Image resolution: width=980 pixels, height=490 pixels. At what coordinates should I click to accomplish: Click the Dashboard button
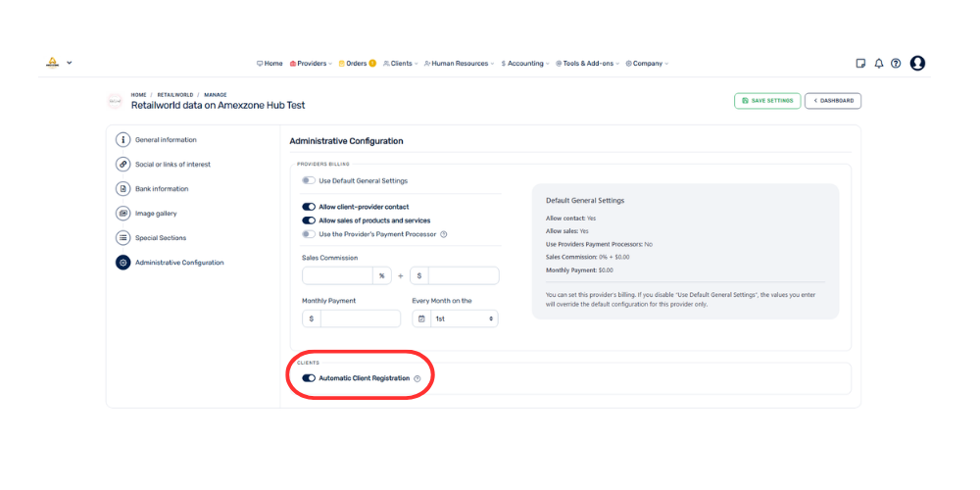point(833,101)
